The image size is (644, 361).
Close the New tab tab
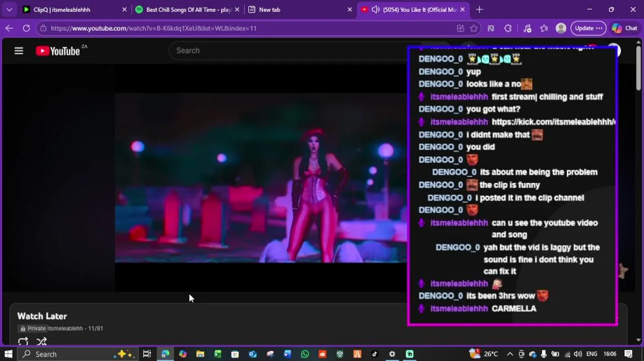coord(350,10)
